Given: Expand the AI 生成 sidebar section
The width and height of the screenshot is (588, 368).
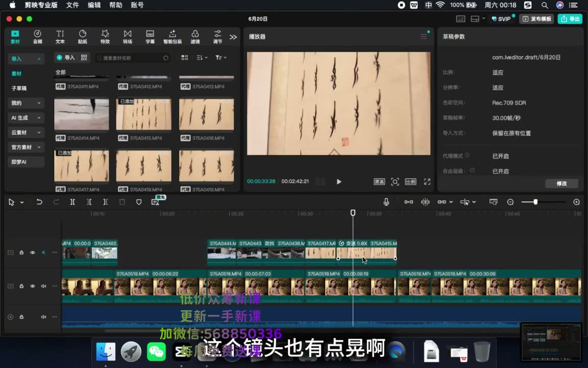Looking at the screenshot, I should [x=26, y=118].
